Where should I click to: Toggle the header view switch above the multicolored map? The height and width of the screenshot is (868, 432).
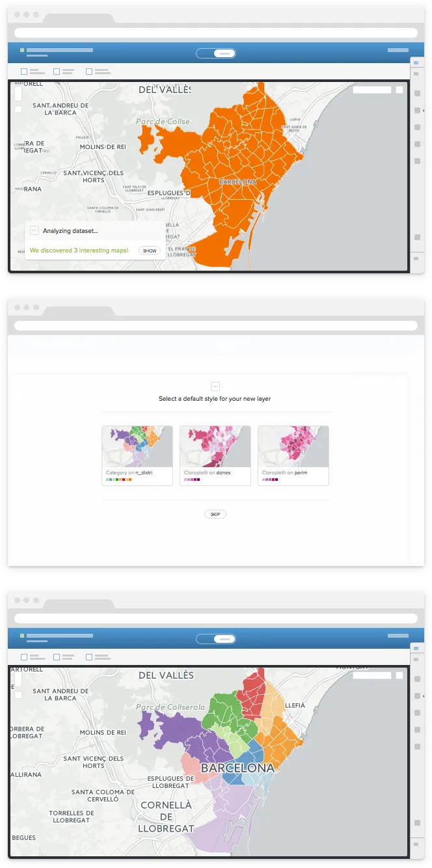pyautogui.click(x=216, y=639)
